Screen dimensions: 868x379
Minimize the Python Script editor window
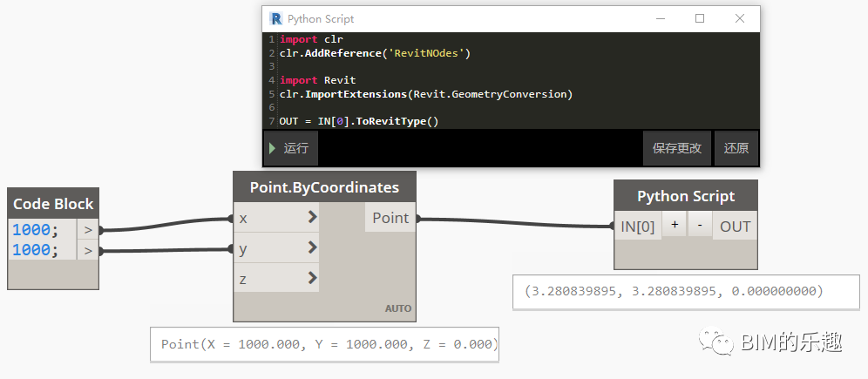[x=660, y=19]
